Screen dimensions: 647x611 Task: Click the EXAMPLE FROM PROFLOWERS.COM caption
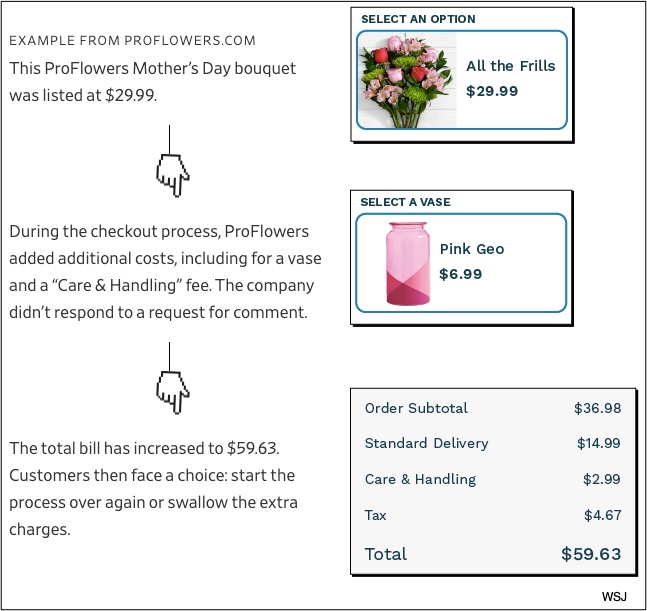(133, 41)
